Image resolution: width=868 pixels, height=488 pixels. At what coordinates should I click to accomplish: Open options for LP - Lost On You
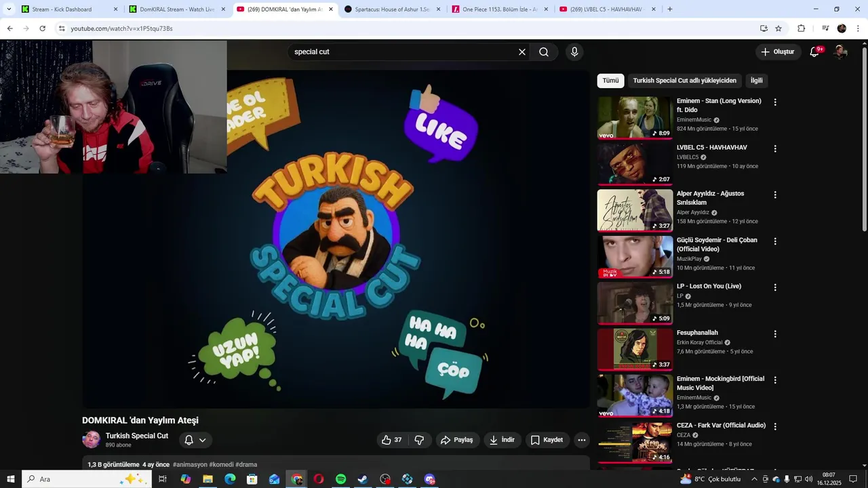coord(775,287)
